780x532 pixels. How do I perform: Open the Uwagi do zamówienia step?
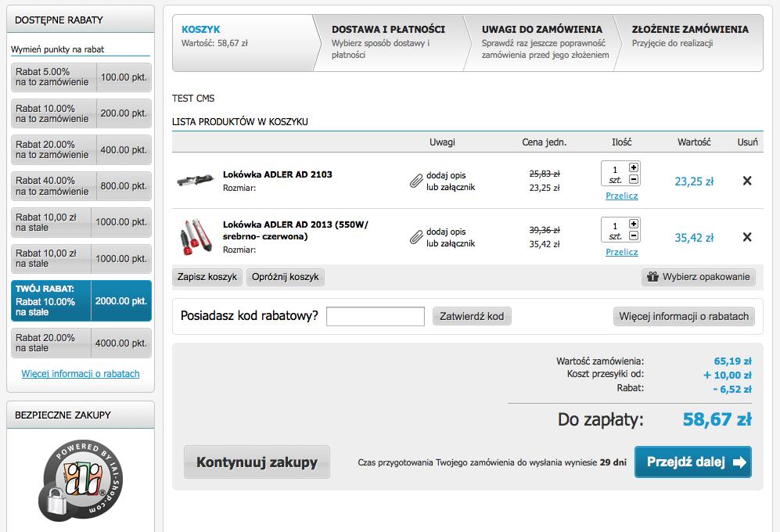(541, 43)
